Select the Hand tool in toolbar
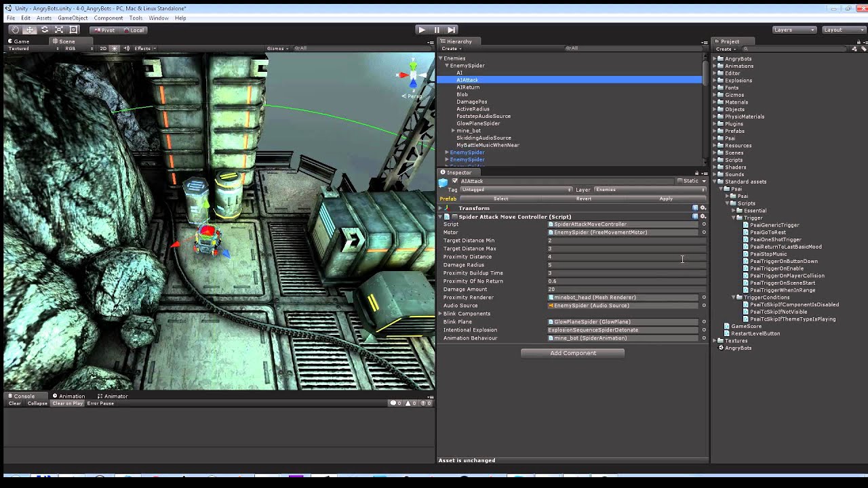Screen dimensions: 868x488 [15, 30]
